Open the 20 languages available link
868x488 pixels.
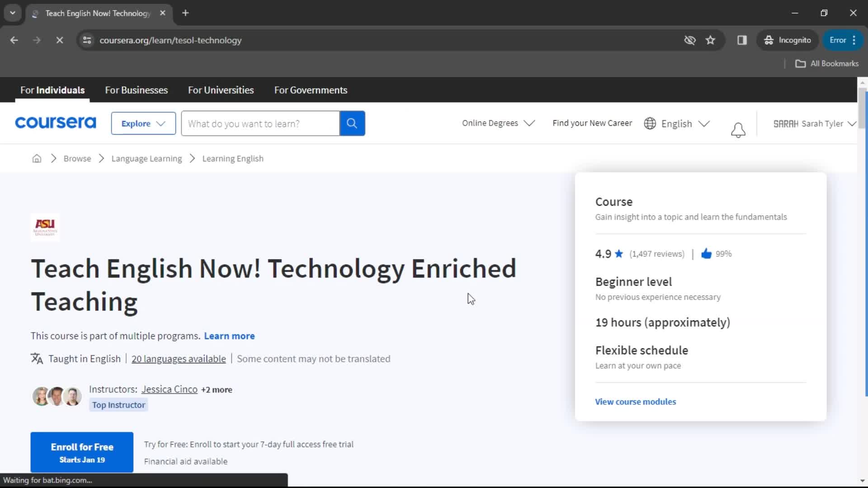tap(179, 359)
